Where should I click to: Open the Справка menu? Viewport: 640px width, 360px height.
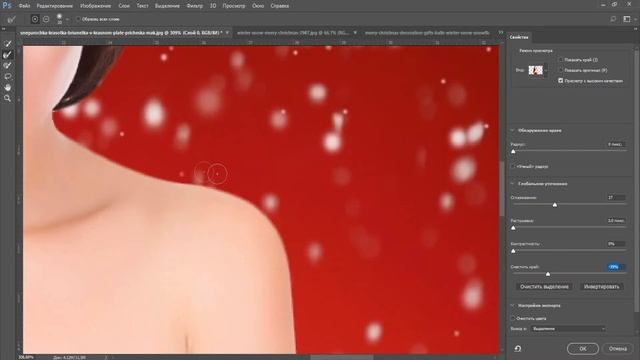click(x=280, y=6)
